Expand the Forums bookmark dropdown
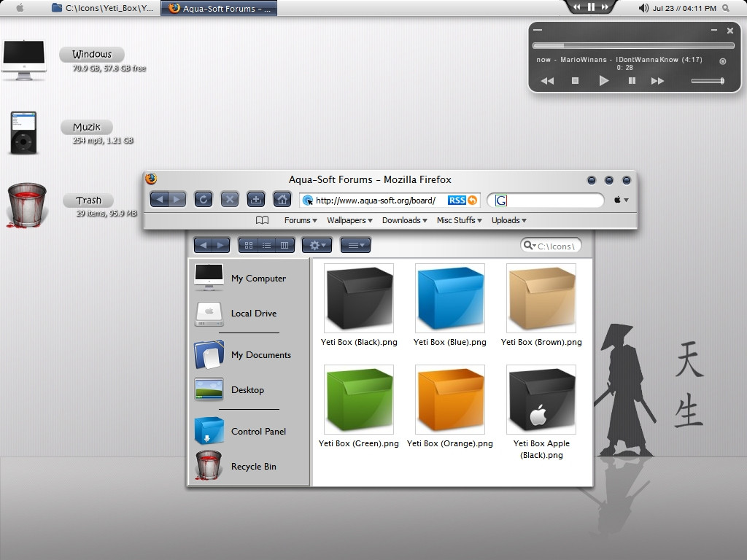The image size is (747, 560). [x=301, y=220]
